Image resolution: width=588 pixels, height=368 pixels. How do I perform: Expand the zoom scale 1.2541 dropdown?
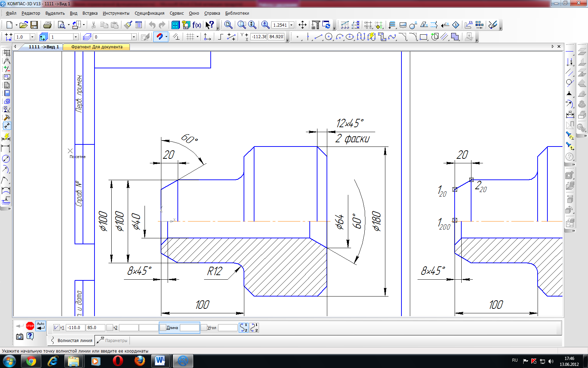[291, 25]
